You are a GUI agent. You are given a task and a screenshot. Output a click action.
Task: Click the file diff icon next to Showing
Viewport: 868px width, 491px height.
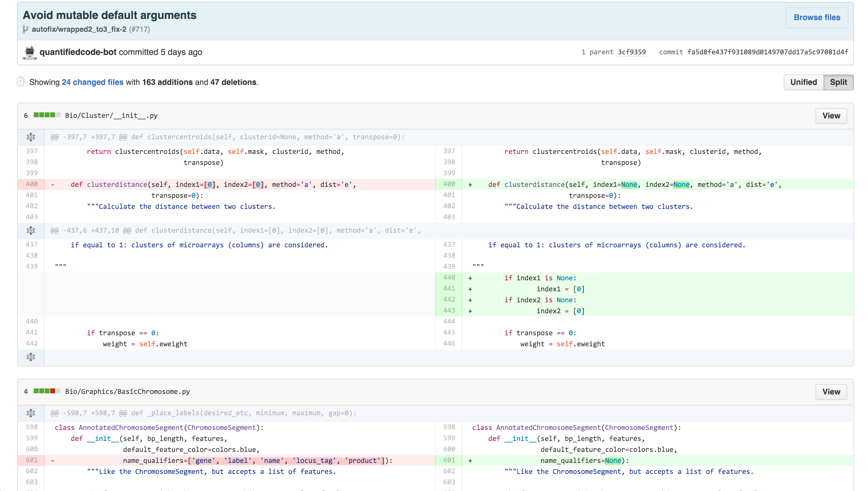tap(21, 82)
